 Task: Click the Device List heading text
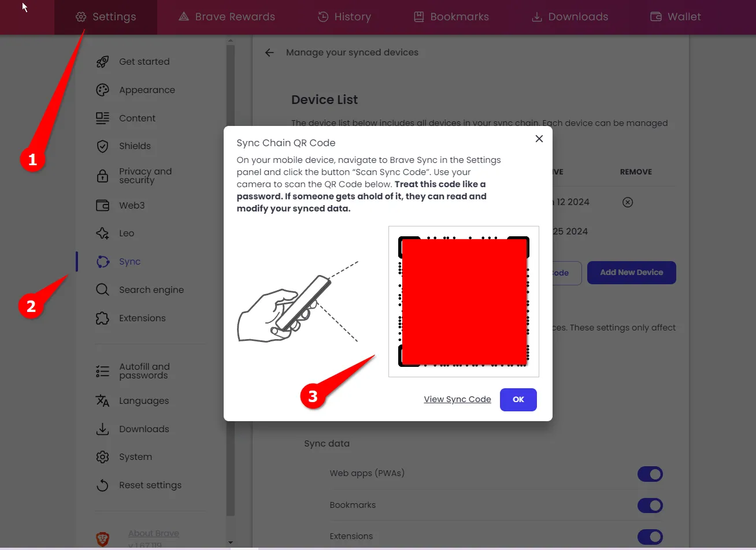(x=324, y=100)
